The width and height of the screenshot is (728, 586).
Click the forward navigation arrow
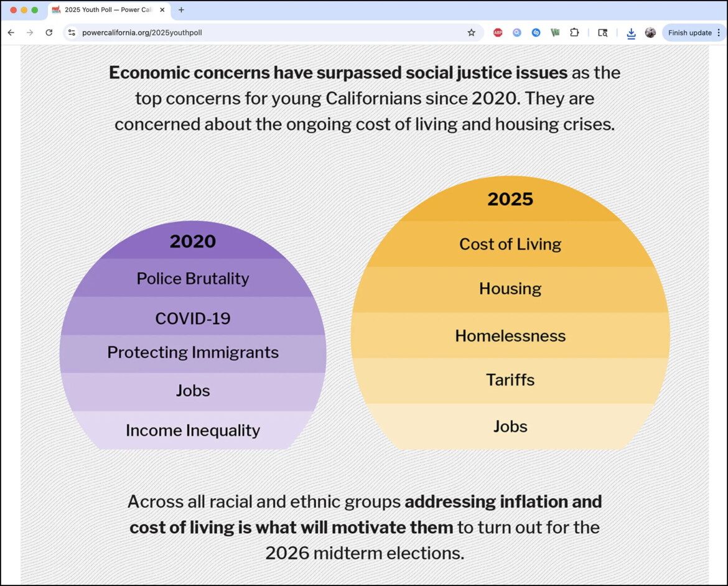30,32
